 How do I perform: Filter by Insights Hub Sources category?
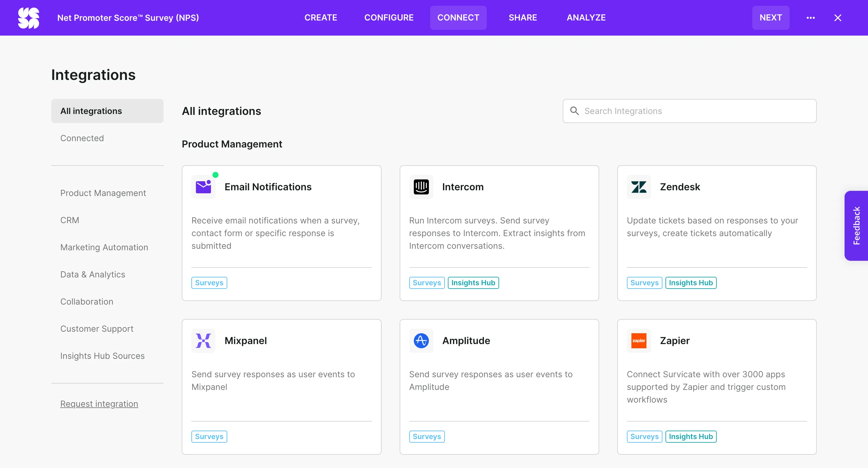(102, 356)
